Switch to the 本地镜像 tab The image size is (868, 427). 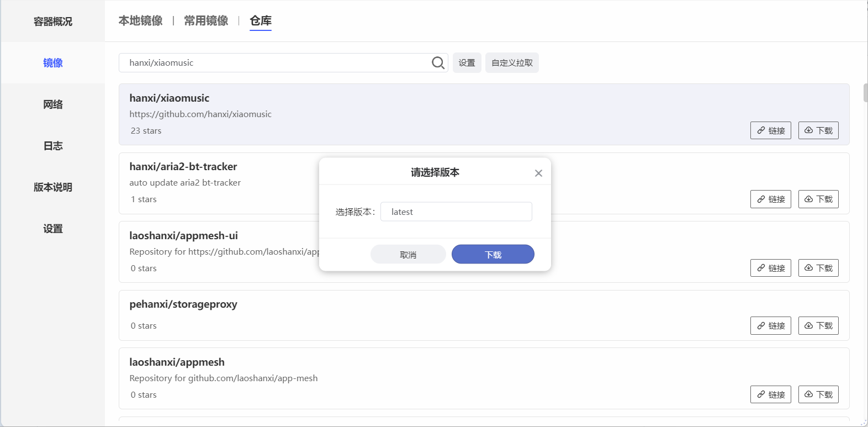pos(141,21)
